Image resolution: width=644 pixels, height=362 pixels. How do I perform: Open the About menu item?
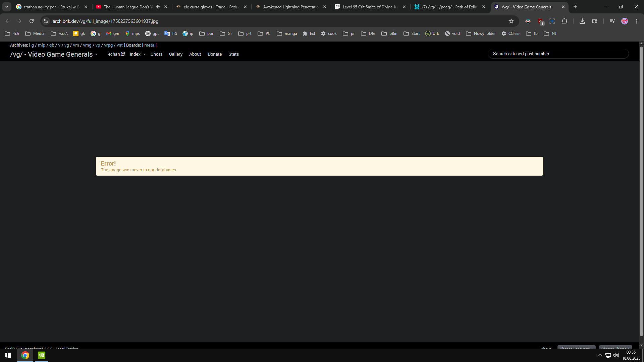pos(195,54)
